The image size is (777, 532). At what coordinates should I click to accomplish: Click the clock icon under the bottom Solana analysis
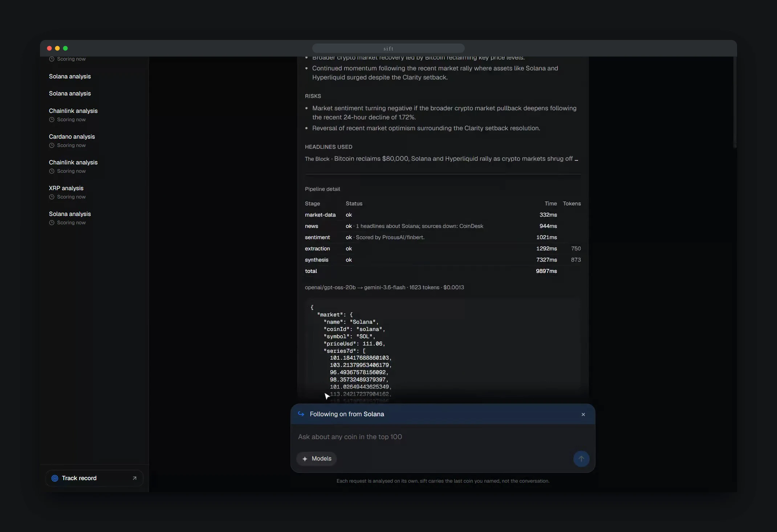[52, 223]
